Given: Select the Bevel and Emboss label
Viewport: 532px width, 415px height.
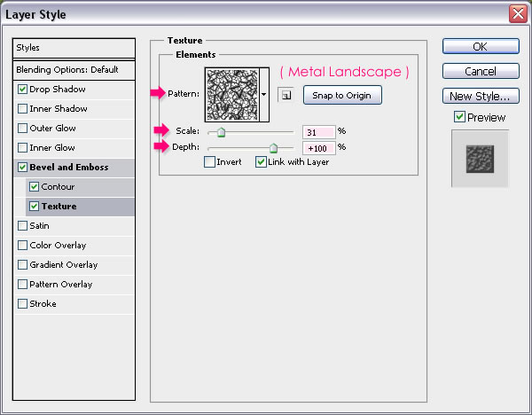Looking at the screenshot, I should tap(69, 168).
